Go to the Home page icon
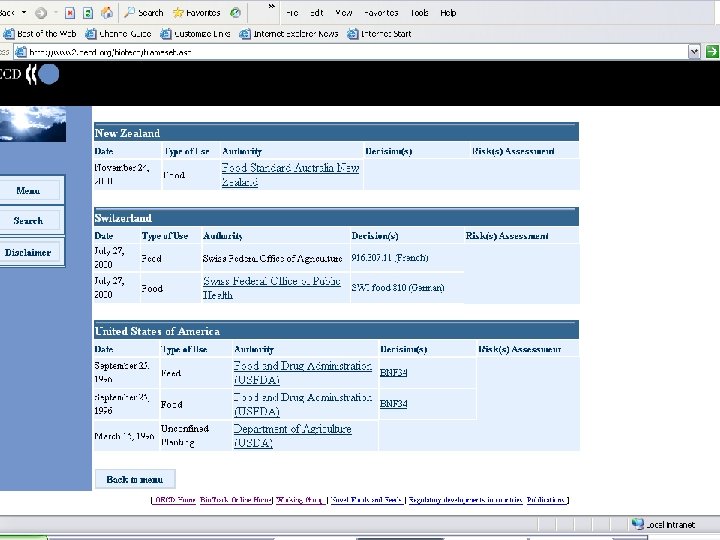This screenshot has width=720, height=540. pyautogui.click(x=107, y=13)
